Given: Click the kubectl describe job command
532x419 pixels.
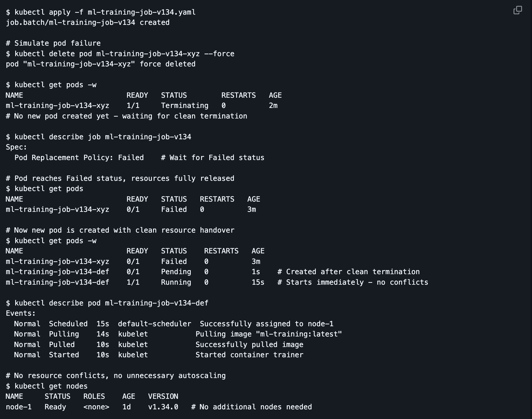Looking at the screenshot, I should coord(98,137).
